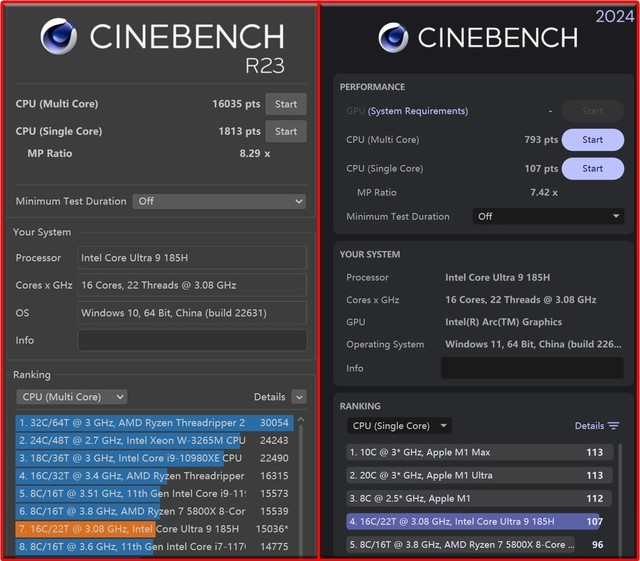Click the GPU Start button in Cinebench 2024
640x561 pixels.
click(592, 111)
